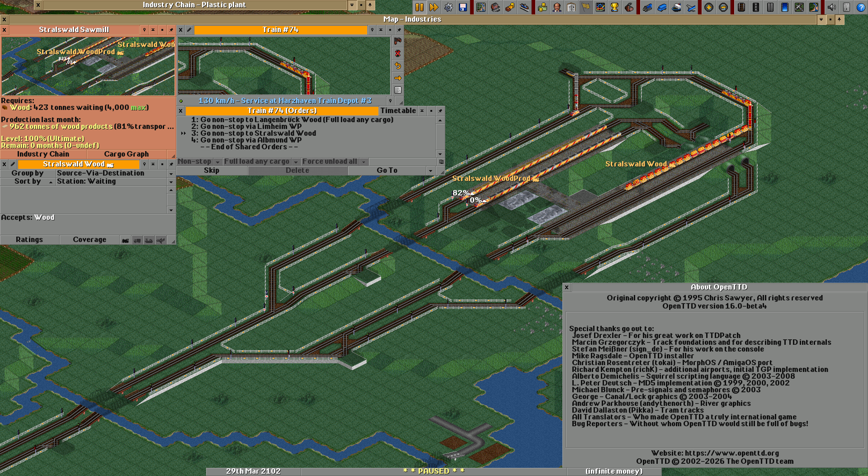The width and height of the screenshot is (868, 476).
Task: Select the build roads icon
Action: pos(756,7)
